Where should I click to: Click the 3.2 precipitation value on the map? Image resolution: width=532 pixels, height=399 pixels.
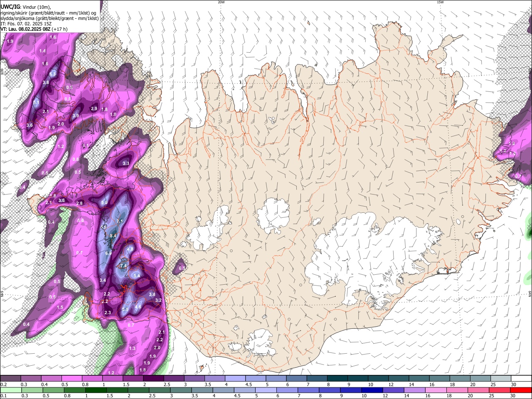[158, 300]
